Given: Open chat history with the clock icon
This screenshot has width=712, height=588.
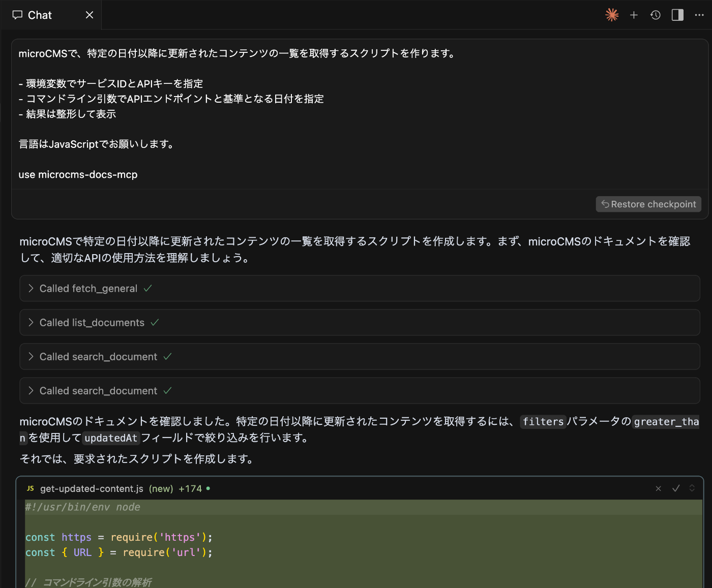Looking at the screenshot, I should [656, 15].
